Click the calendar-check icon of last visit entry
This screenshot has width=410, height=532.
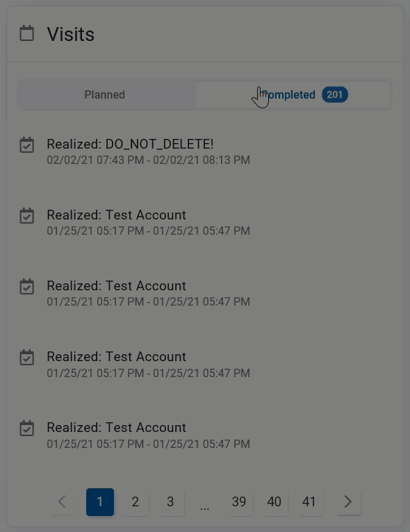(27, 429)
